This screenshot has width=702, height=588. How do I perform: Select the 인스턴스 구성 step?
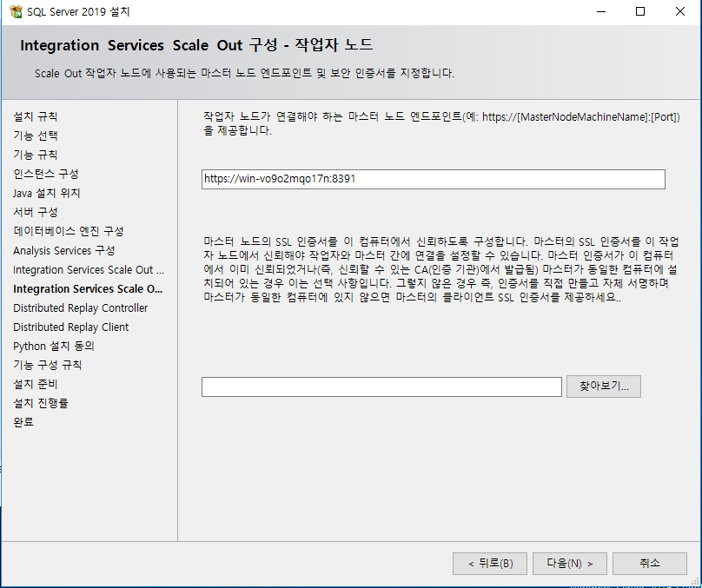(x=46, y=174)
